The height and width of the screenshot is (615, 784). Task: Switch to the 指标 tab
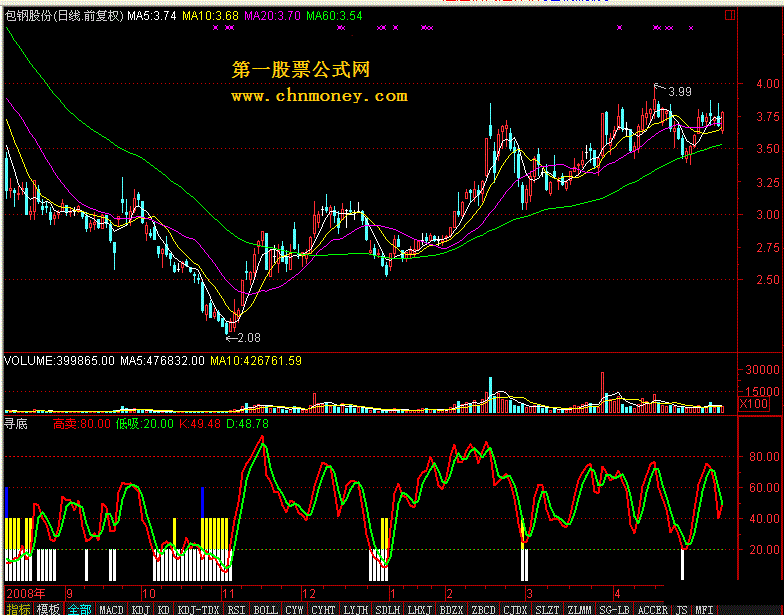(19, 609)
